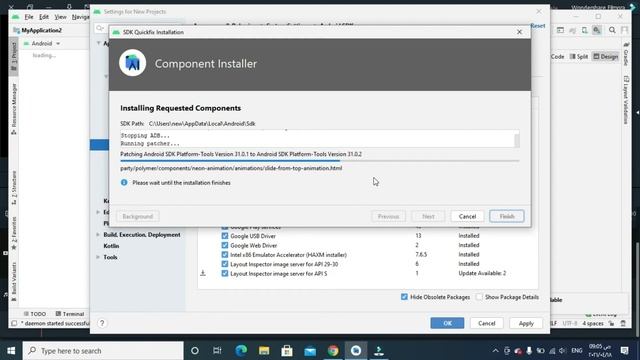Toggle Hide Obsolete Packages checkbox

[404, 297]
